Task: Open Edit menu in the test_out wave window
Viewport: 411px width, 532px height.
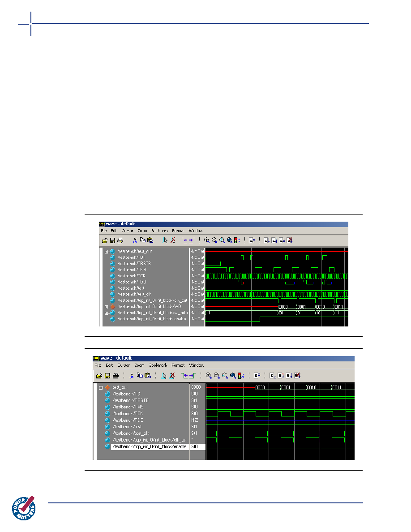Action: (x=109, y=365)
